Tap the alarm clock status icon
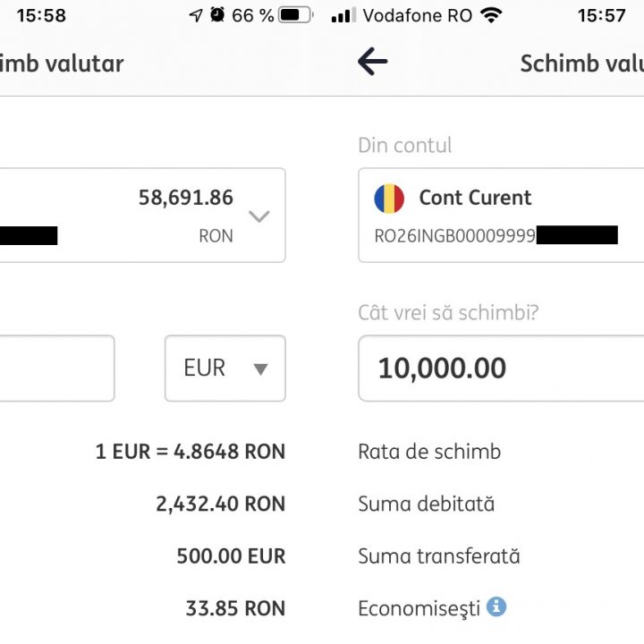The height and width of the screenshot is (644, 644). coord(217,15)
